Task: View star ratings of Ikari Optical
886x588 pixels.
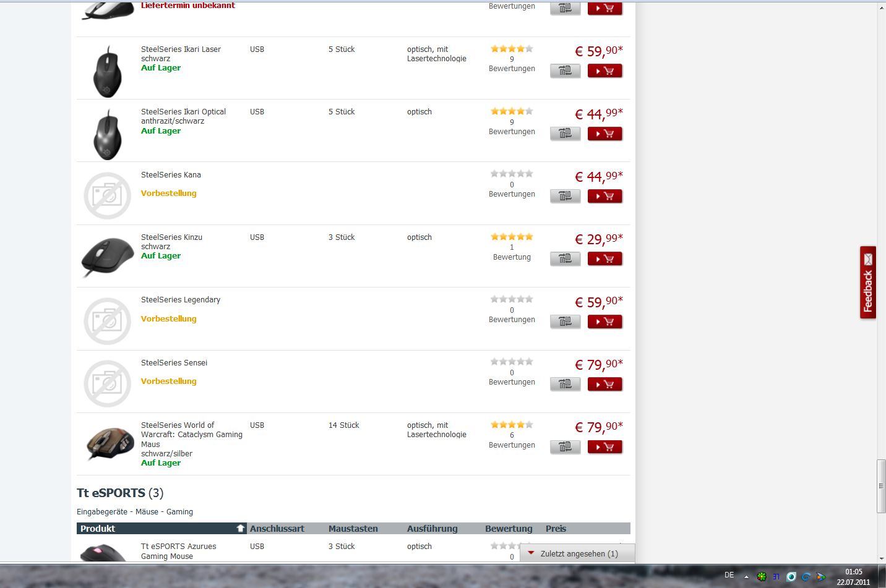Action: [512, 111]
